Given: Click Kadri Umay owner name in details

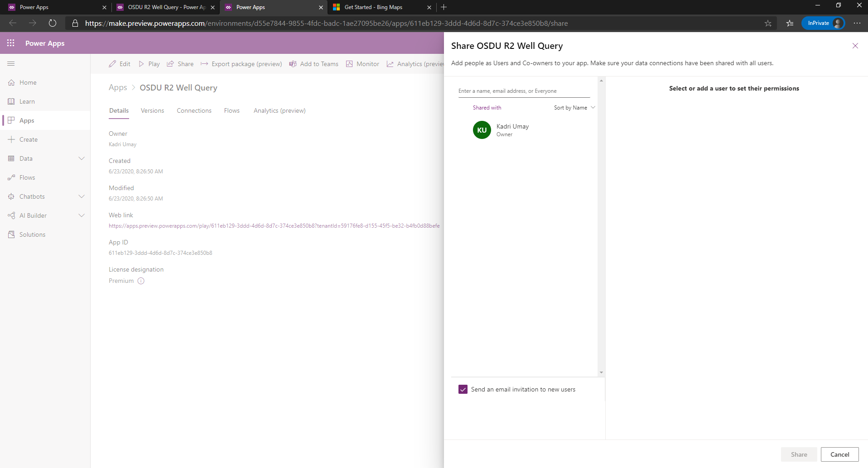Looking at the screenshot, I should click(122, 144).
